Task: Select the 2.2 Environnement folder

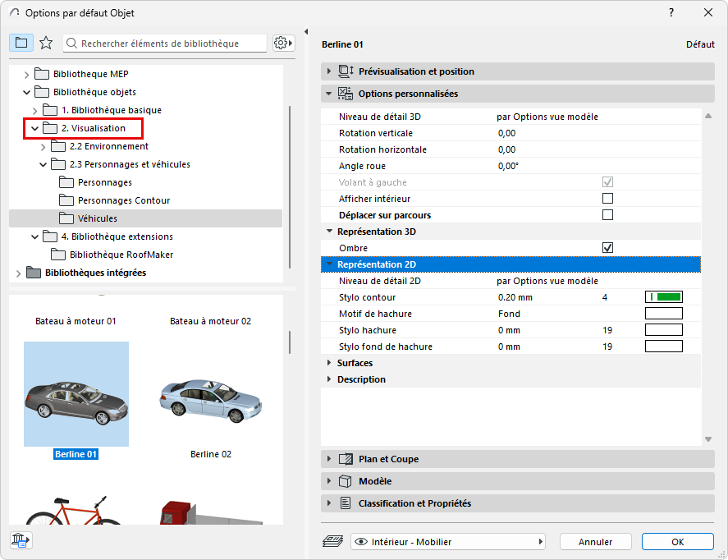Action: click(108, 146)
